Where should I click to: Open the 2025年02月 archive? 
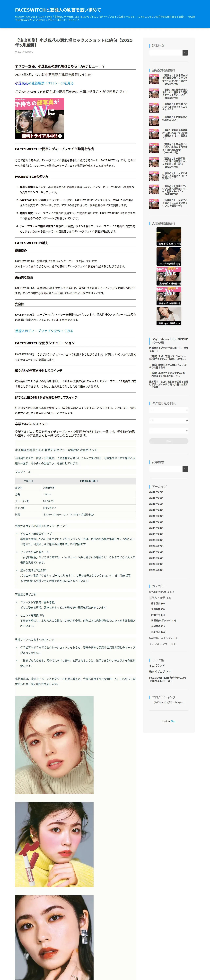click(156, 516)
